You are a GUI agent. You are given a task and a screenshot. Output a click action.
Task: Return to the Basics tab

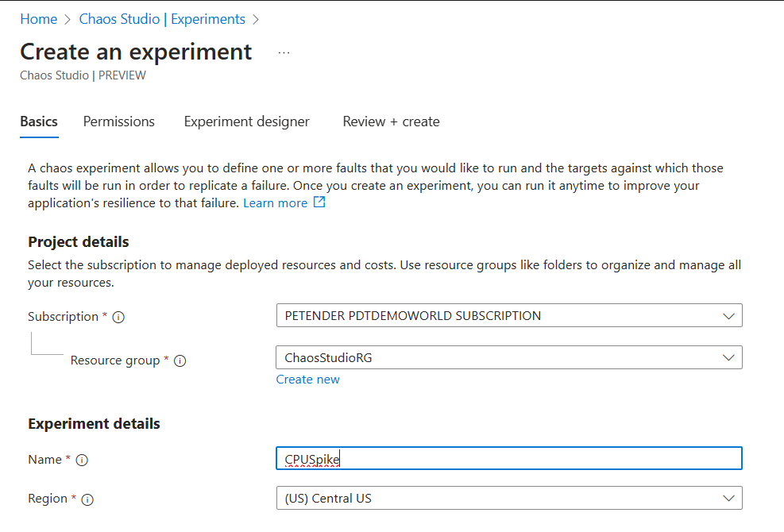coord(38,121)
